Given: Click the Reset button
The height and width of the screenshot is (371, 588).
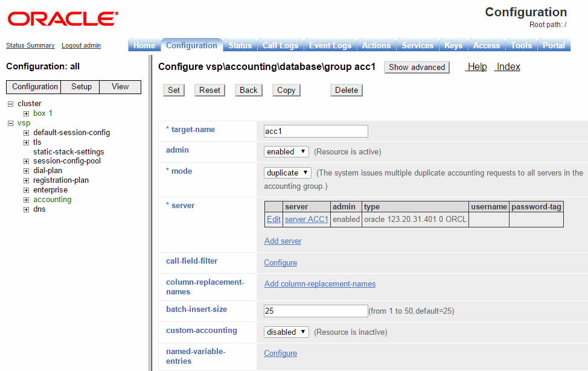Looking at the screenshot, I should pyautogui.click(x=209, y=90).
